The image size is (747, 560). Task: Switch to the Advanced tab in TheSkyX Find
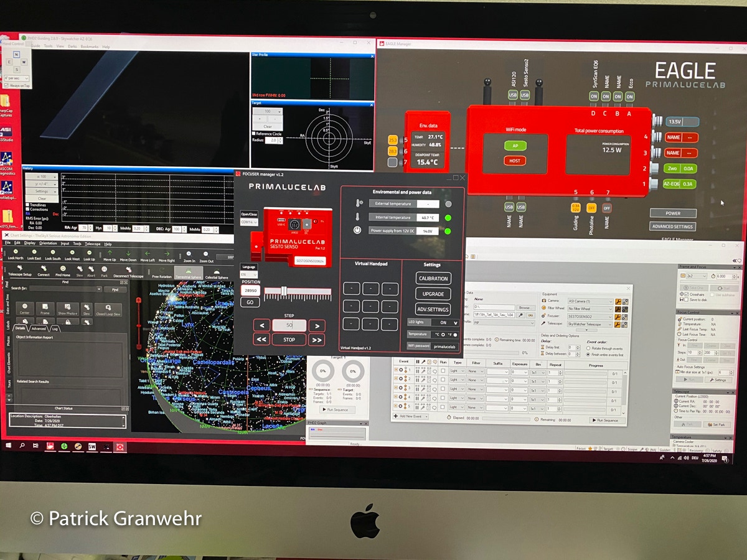pyautogui.click(x=40, y=329)
